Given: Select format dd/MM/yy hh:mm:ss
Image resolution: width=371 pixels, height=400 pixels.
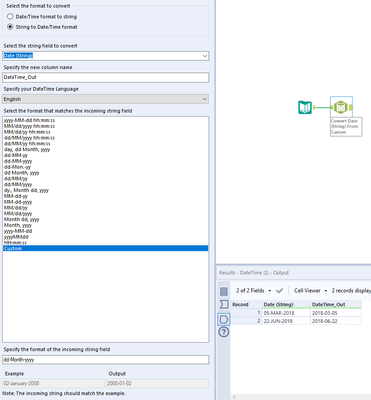Looking at the screenshot, I should coord(105,144).
